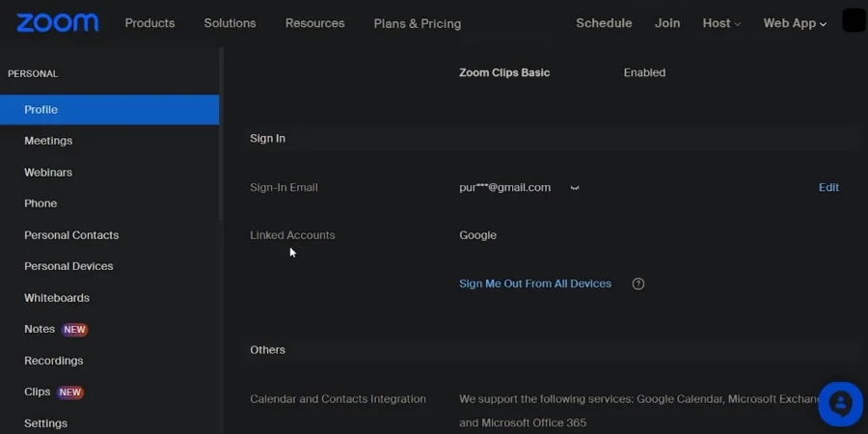The image size is (868, 434).
Task: Click the Zoom logo
Action: [x=58, y=23]
